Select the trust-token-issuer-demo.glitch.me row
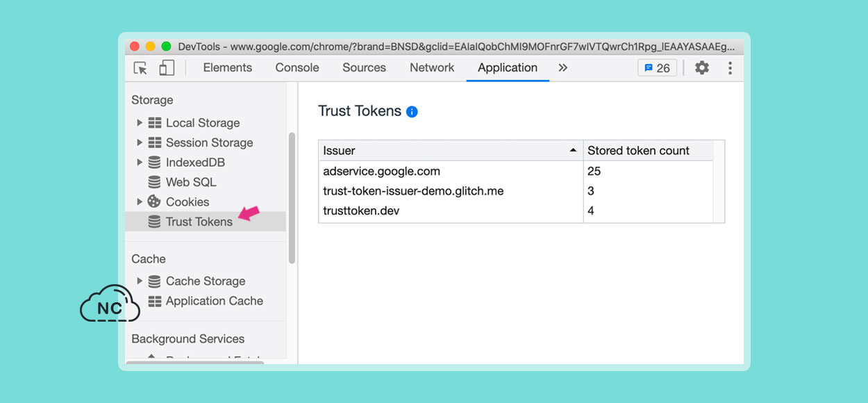The width and height of the screenshot is (868, 403). point(516,191)
